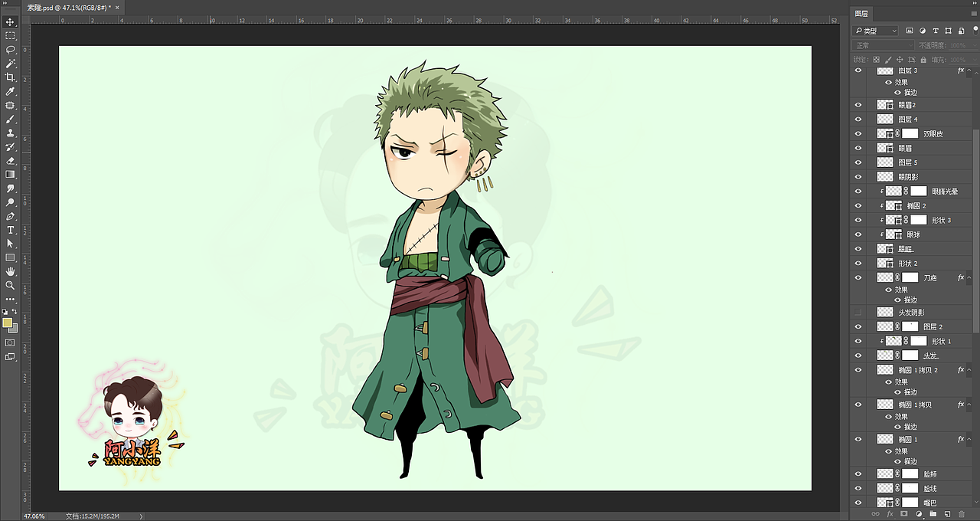The image size is (980, 521).
Task: Create a new layer
Action: 947,514
